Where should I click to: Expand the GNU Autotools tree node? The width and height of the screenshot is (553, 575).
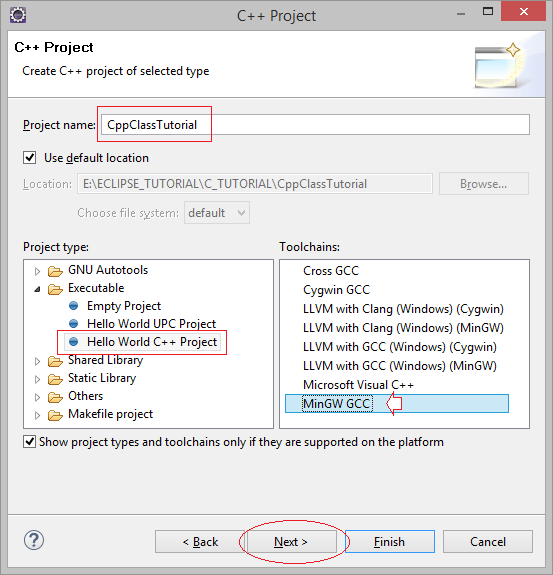(37, 271)
